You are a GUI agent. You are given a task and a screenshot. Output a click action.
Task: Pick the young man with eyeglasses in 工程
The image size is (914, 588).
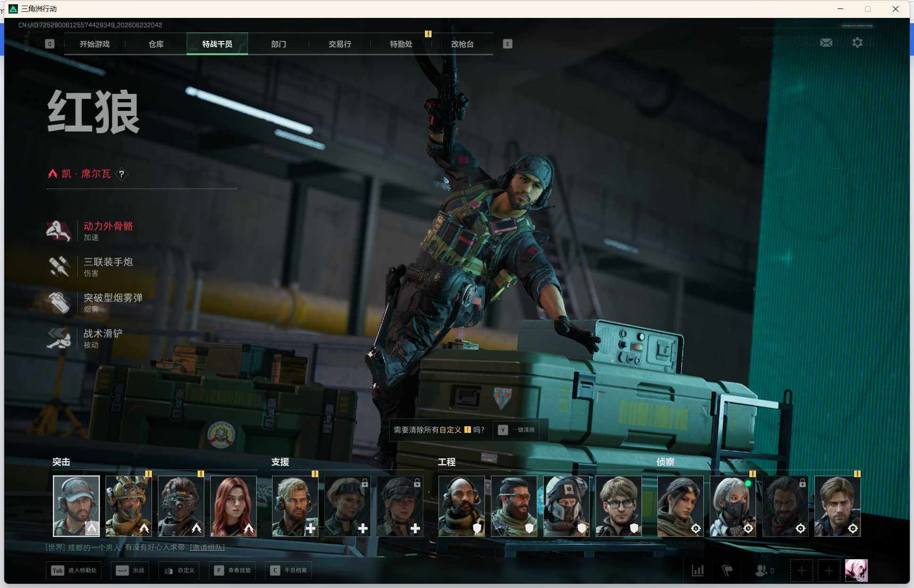coord(619,506)
